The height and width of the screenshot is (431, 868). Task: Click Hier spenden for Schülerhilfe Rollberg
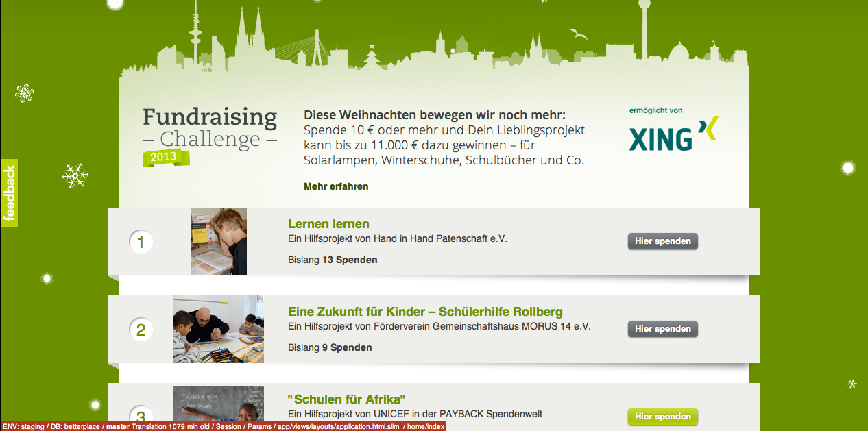(x=663, y=329)
